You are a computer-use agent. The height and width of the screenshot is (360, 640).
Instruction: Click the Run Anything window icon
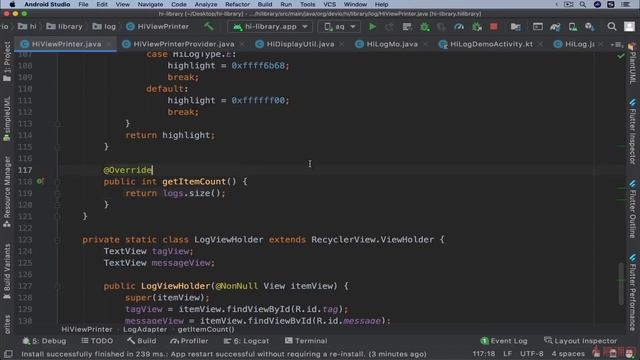pyautogui.click(x=538, y=27)
